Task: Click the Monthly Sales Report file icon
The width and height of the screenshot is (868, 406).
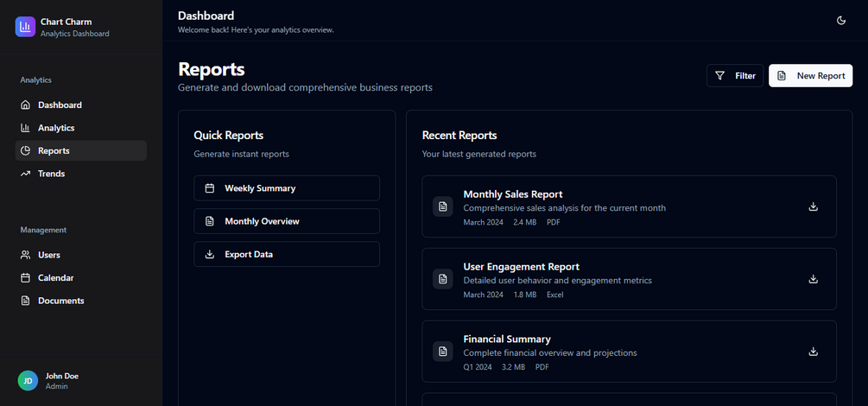Action: coord(443,207)
